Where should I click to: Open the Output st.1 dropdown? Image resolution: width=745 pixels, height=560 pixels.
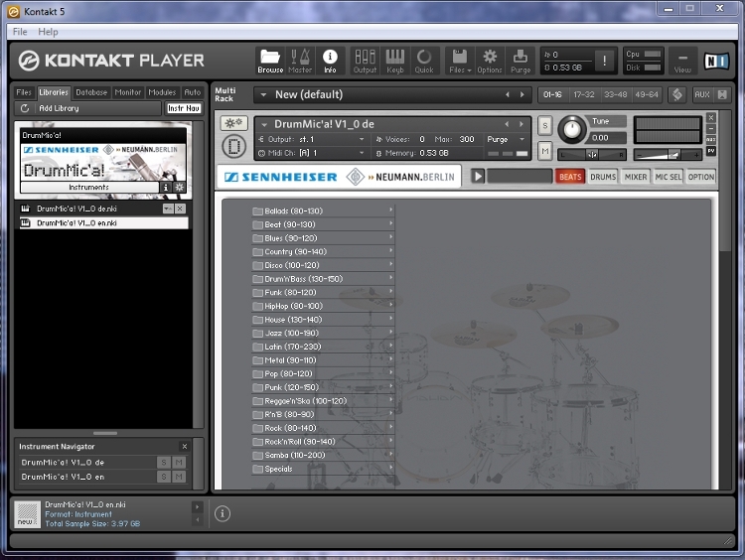coord(362,139)
